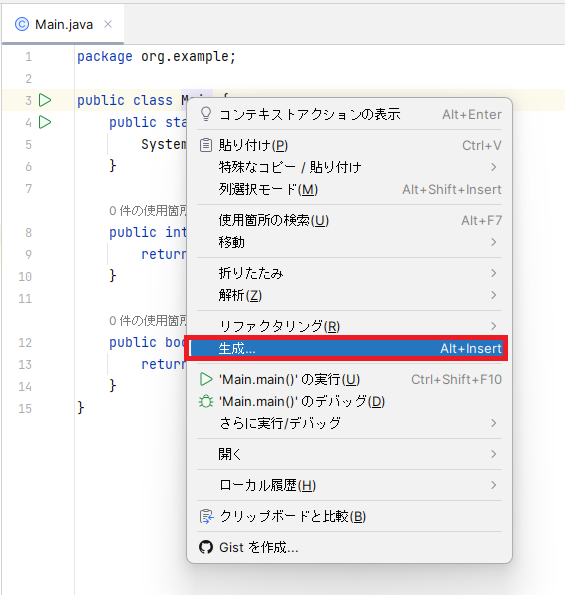Click the Alt+Insert shortcut label
565x595 pixels.
coord(471,348)
